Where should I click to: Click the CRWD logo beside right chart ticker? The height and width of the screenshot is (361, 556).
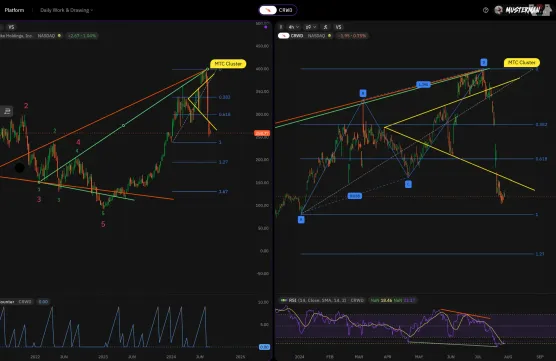pos(283,36)
